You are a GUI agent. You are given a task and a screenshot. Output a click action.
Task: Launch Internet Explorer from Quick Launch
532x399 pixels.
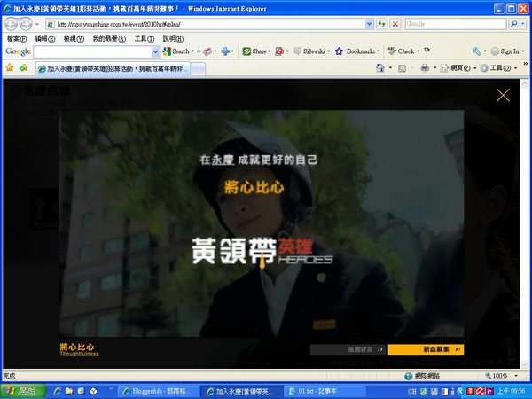click(58, 391)
